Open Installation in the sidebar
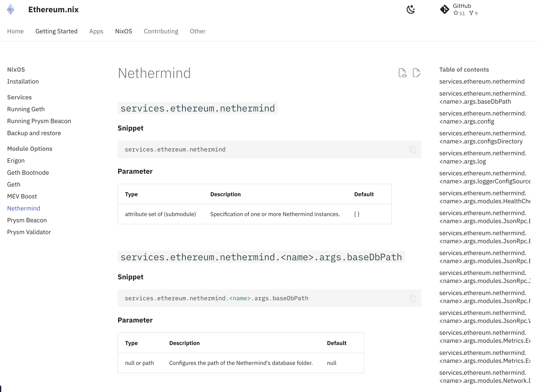Viewport: 539px width, 392px height. [x=23, y=82]
